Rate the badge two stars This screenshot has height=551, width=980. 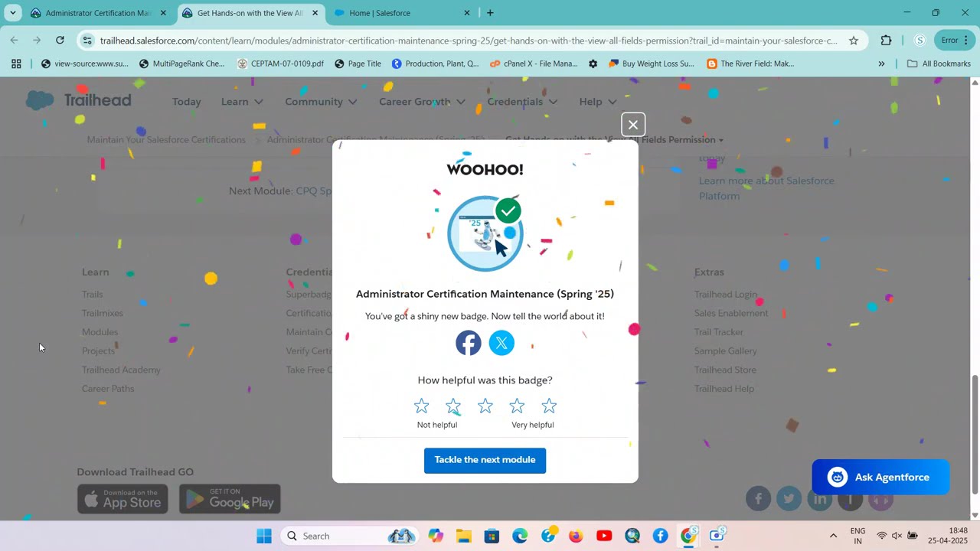click(x=453, y=406)
